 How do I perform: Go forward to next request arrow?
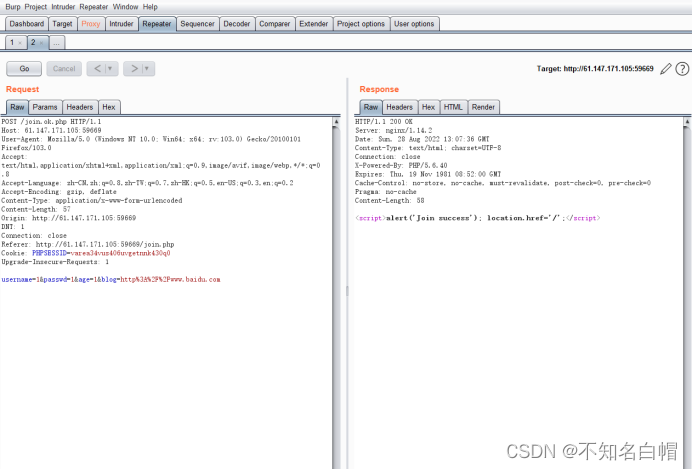pos(134,68)
